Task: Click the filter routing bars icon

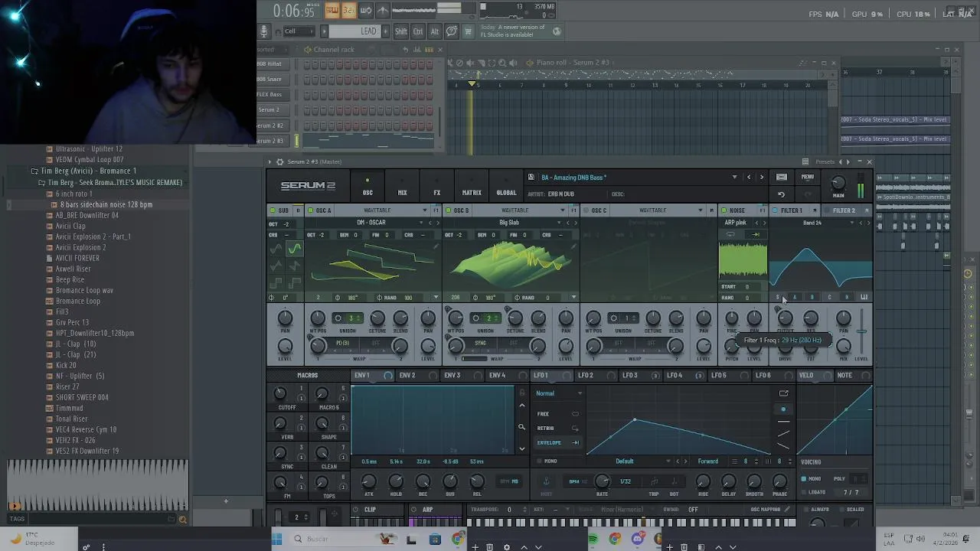Action: 864,297
